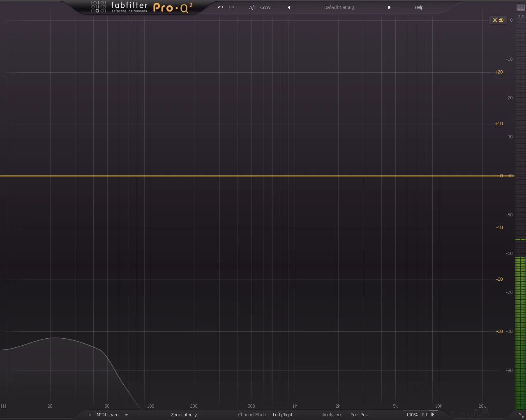The width and height of the screenshot is (526, 420).
Task: Change Channel Mode from Left/Right
Action: pyautogui.click(x=283, y=415)
